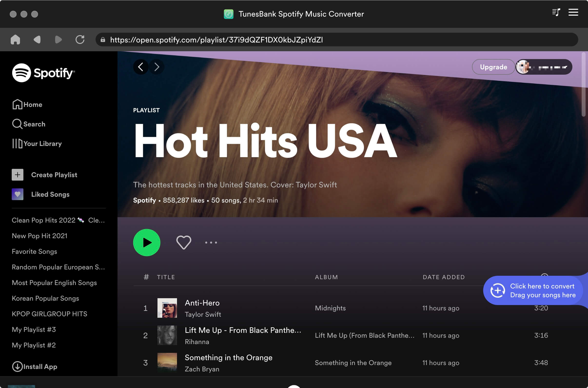
Task: Open My Playlist #3
Action: point(34,329)
